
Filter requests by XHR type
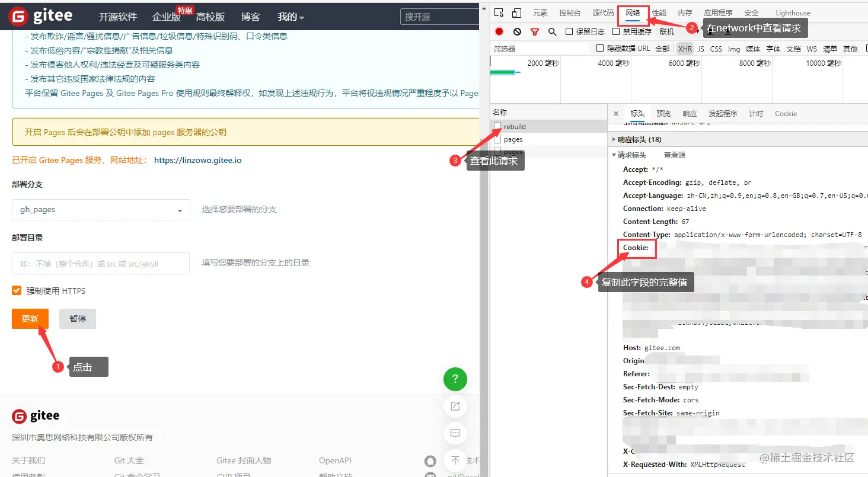coord(685,49)
